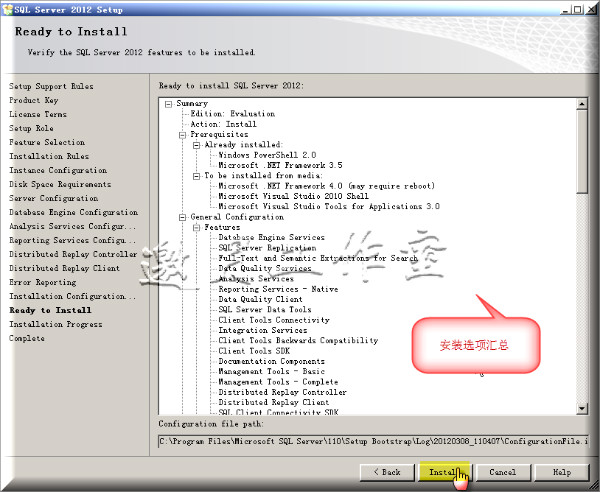The image size is (600, 492).
Task: Select Action: Install tree row
Action: click(x=223, y=124)
